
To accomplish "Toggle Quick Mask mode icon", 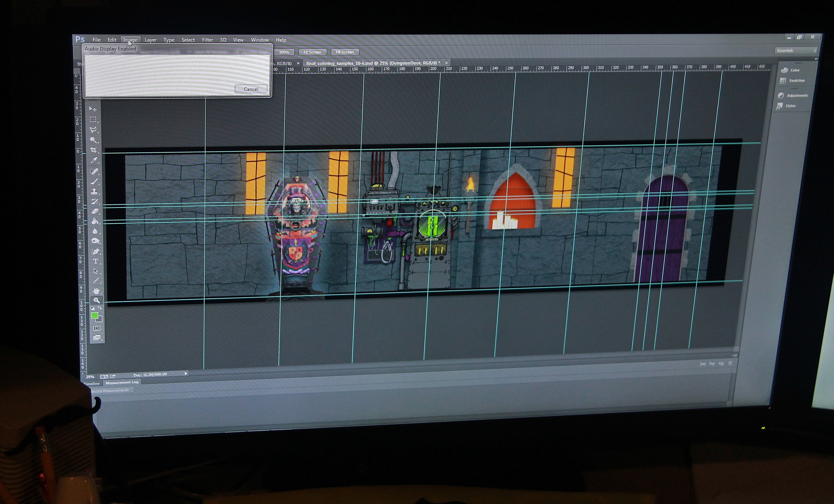I will point(97,328).
